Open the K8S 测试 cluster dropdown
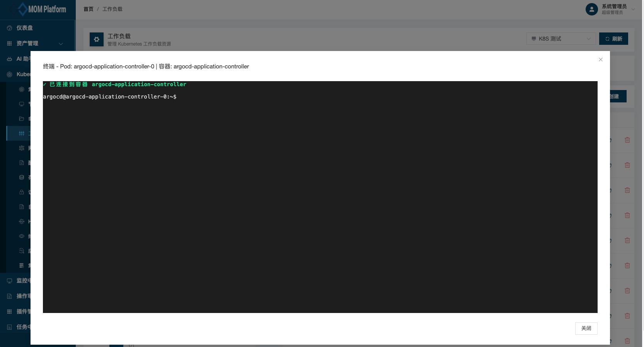The width and height of the screenshot is (644, 347). [x=561, y=39]
